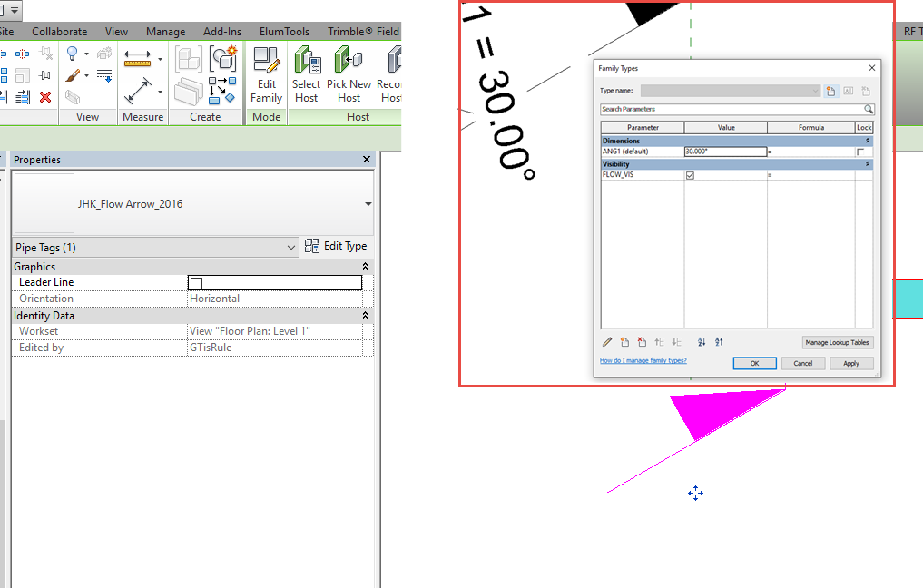Switch to the Manage ribbon tab
923x588 pixels.
point(165,31)
